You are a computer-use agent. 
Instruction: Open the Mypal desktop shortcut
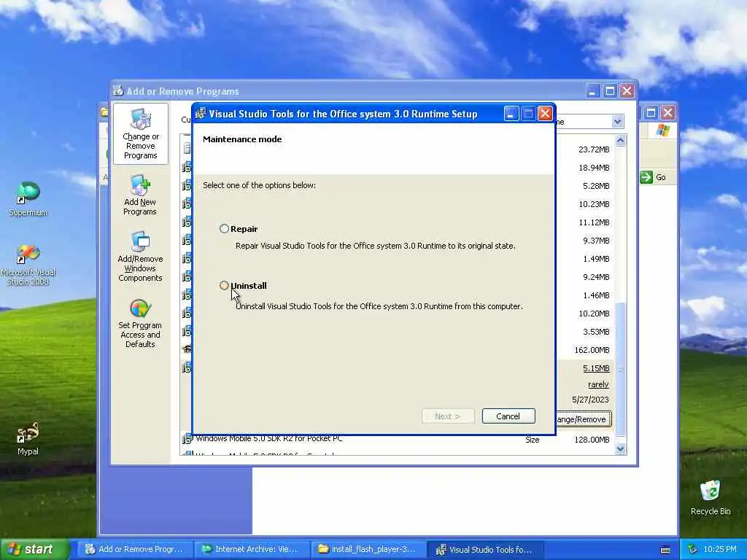click(x=28, y=438)
